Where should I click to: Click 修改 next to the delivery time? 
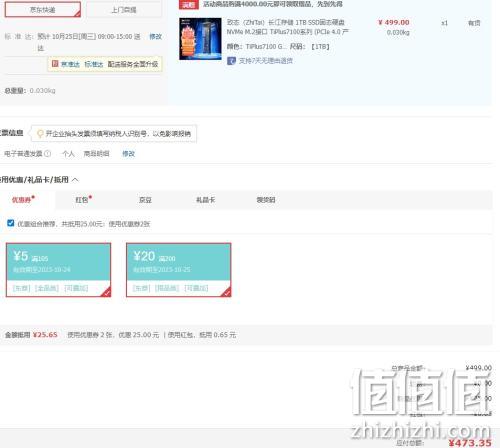[155, 36]
